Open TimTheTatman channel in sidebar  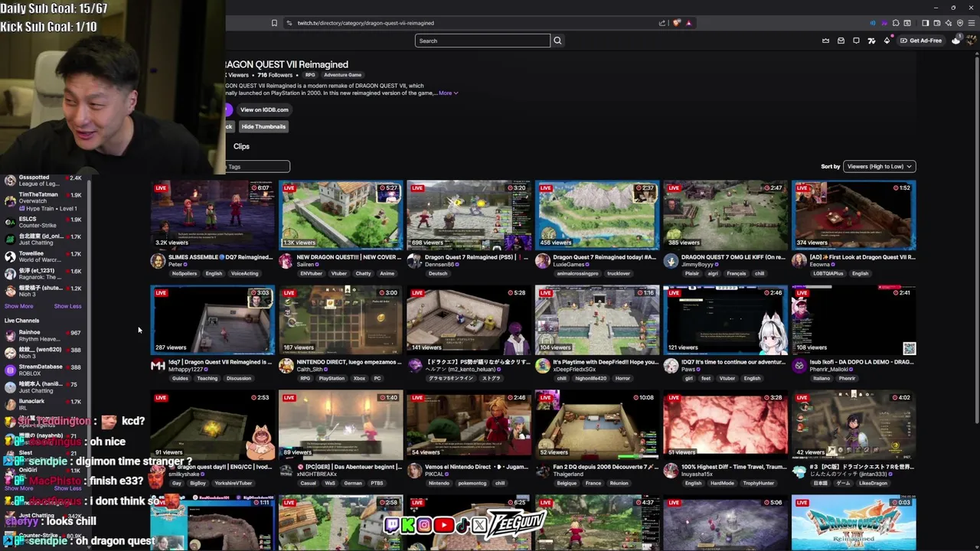pos(43,201)
